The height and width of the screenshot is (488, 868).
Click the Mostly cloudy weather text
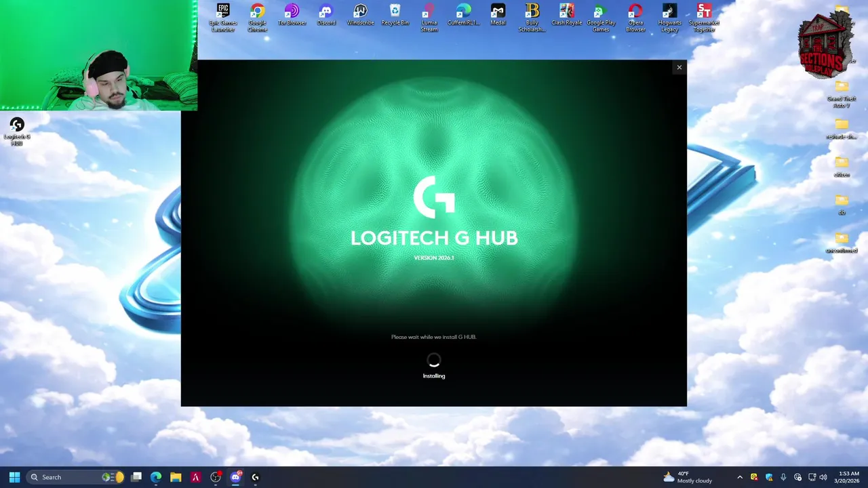click(x=694, y=481)
